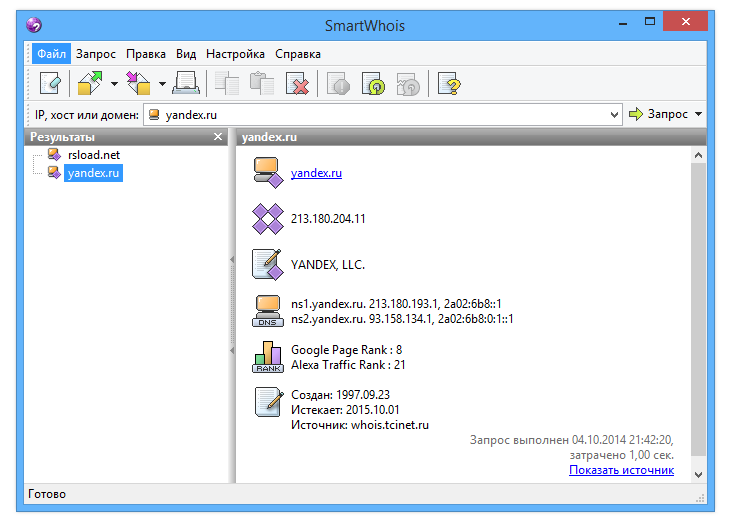Click the vertical scrollbar thumb
Viewport: 735px width, 527px height.
(x=698, y=309)
